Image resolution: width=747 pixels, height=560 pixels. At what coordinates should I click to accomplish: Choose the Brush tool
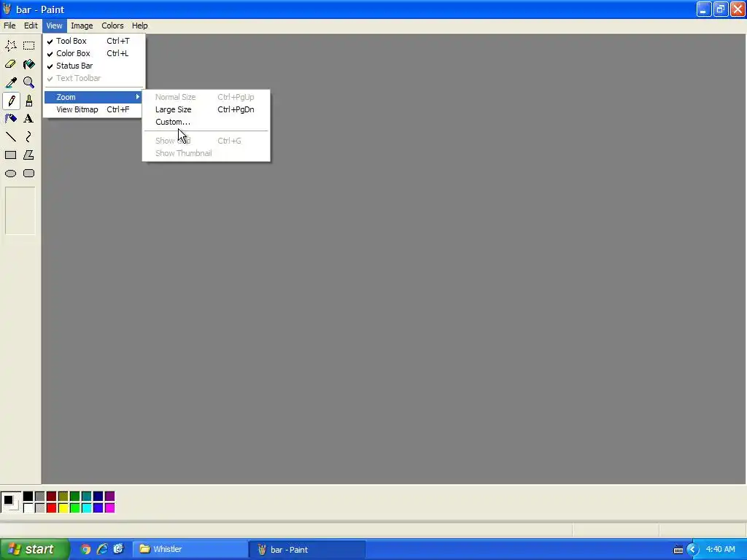coord(29,101)
